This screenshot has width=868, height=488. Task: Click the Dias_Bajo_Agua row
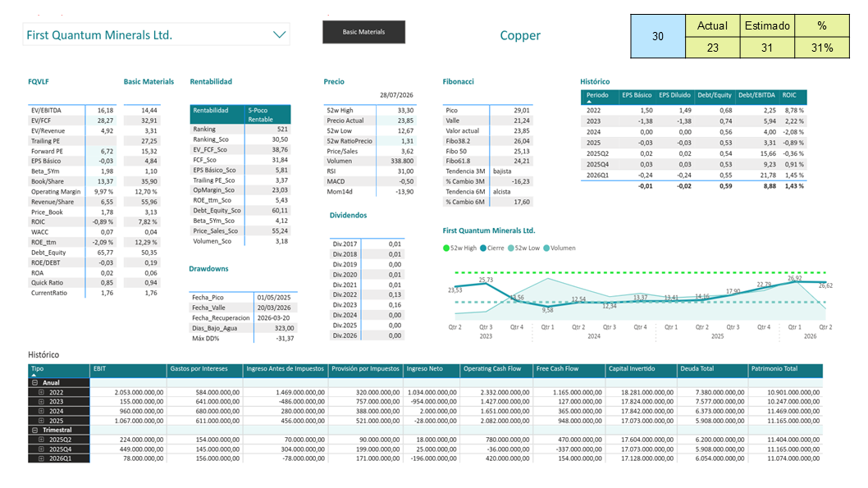tap(244, 328)
